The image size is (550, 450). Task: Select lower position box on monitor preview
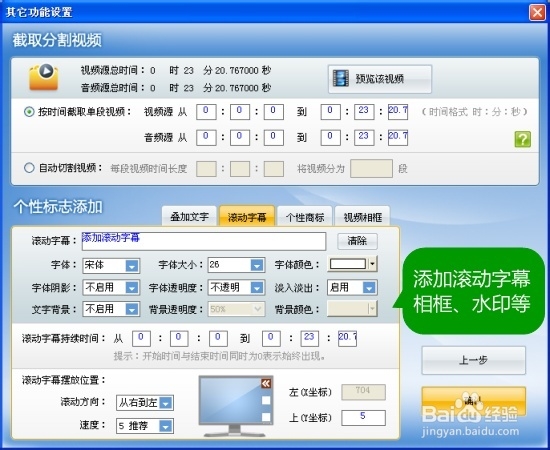point(266,417)
